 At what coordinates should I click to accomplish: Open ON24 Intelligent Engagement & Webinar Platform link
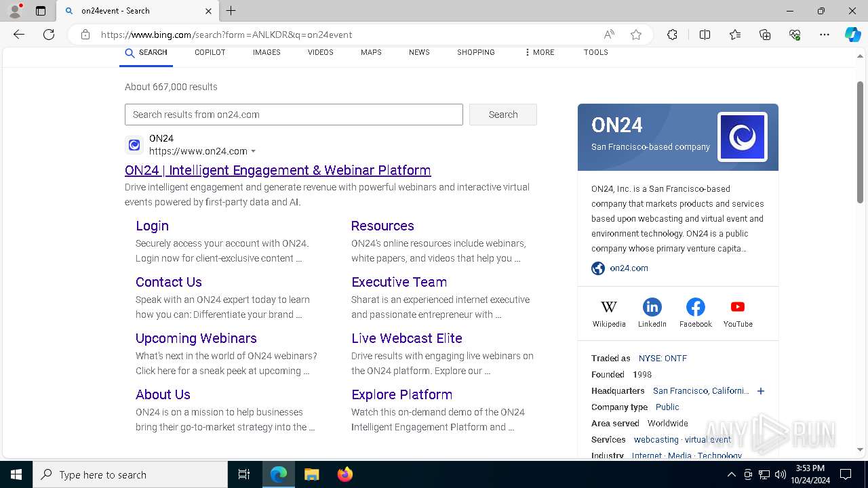(x=278, y=170)
